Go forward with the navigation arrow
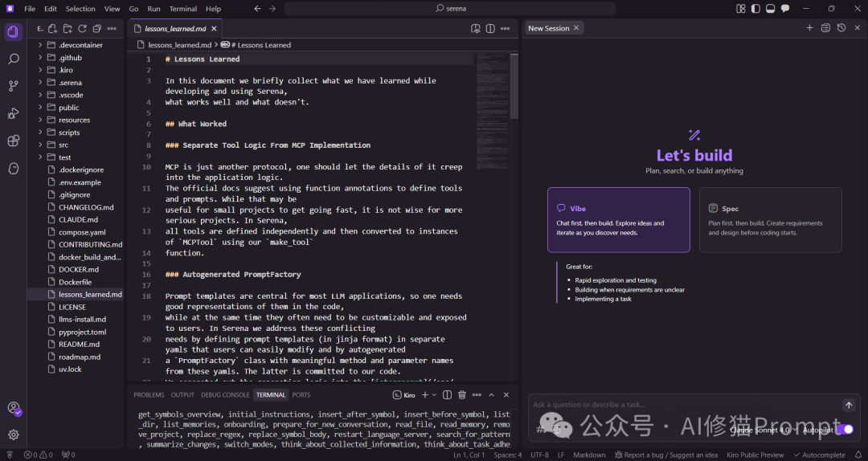This screenshot has width=868, height=461. (x=272, y=8)
